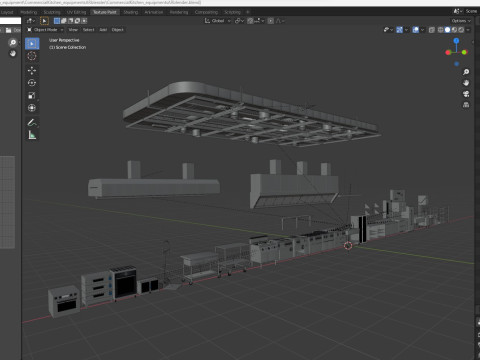Open the pivot point dropdown

[x=239, y=21]
